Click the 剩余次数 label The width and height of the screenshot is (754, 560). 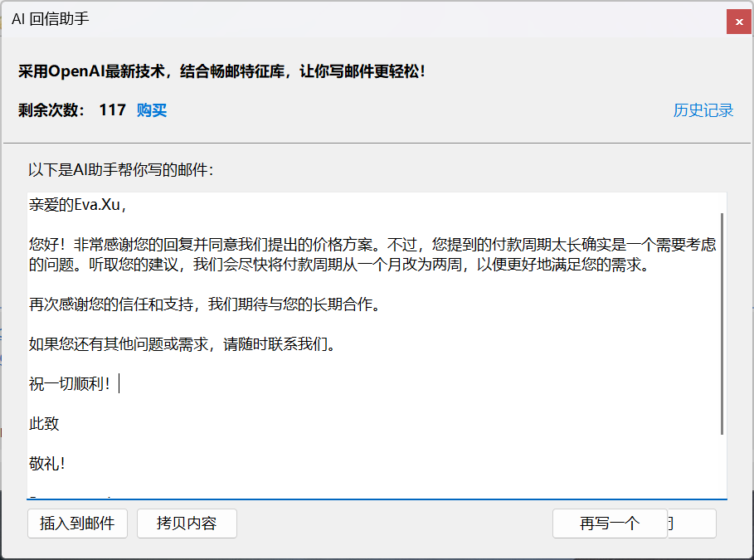click(x=51, y=110)
